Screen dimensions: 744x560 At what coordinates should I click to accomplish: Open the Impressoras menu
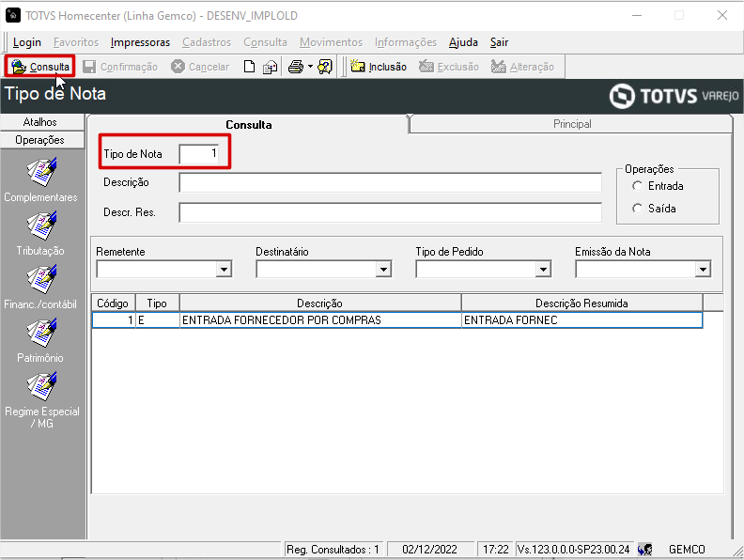point(140,42)
